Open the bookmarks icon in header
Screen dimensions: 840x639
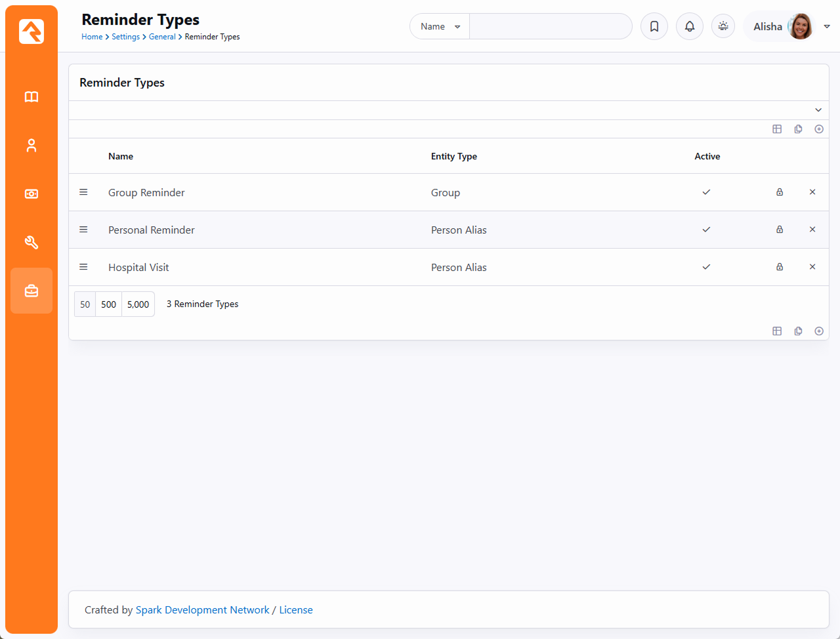click(654, 27)
